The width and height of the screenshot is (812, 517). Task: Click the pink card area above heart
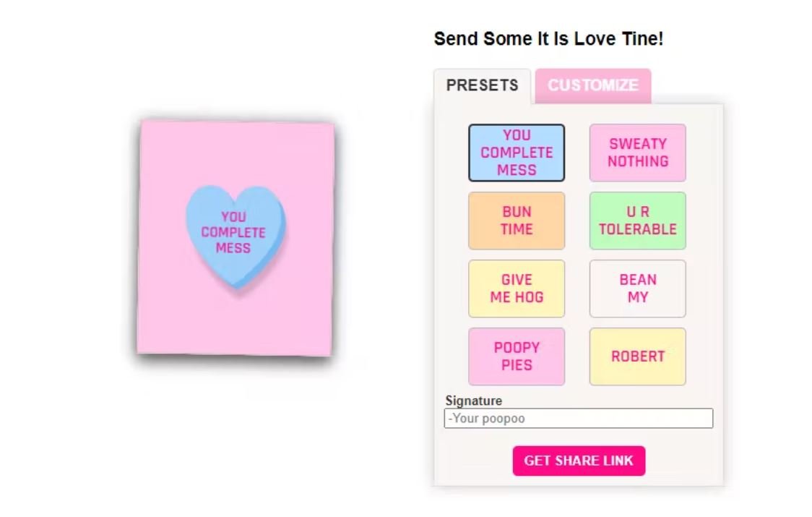pos(236,153)
